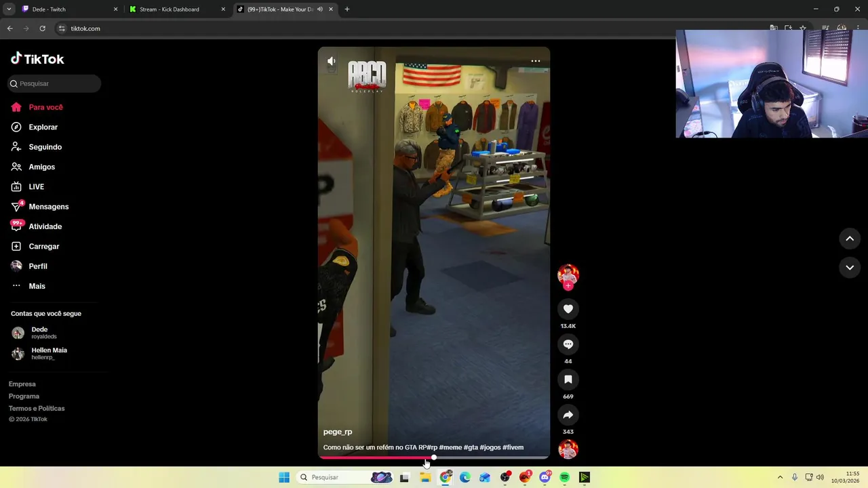Open the video comments bubble icon
The height and width of the screenshot is (488, 868).
tap(568, 344)
